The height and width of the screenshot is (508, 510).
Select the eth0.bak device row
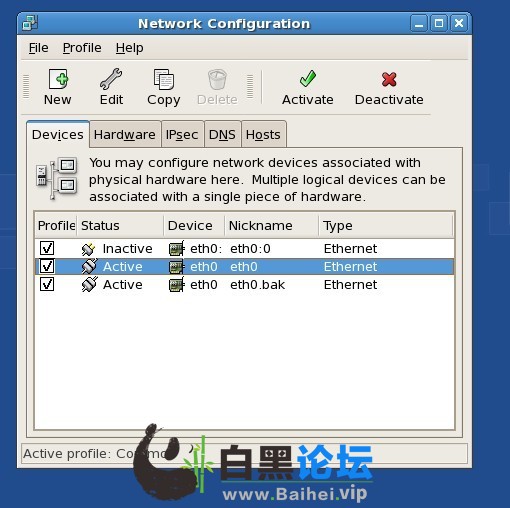(244, 285)
